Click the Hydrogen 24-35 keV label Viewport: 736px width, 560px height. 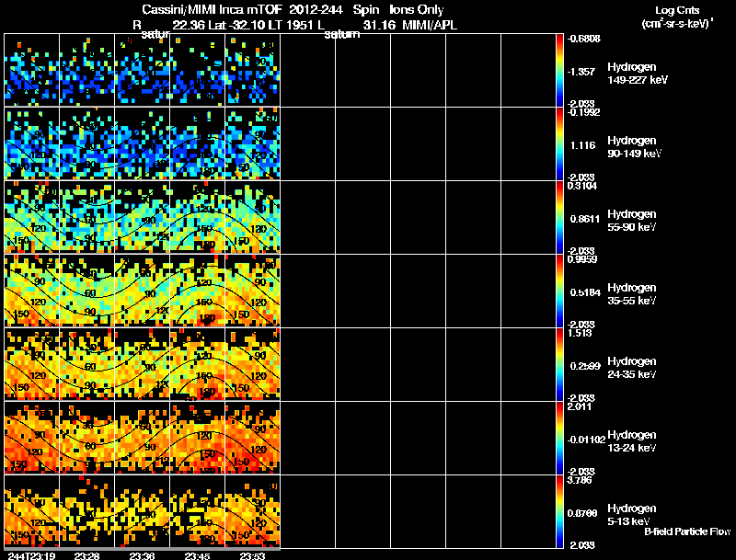click(x=632, y=368)
